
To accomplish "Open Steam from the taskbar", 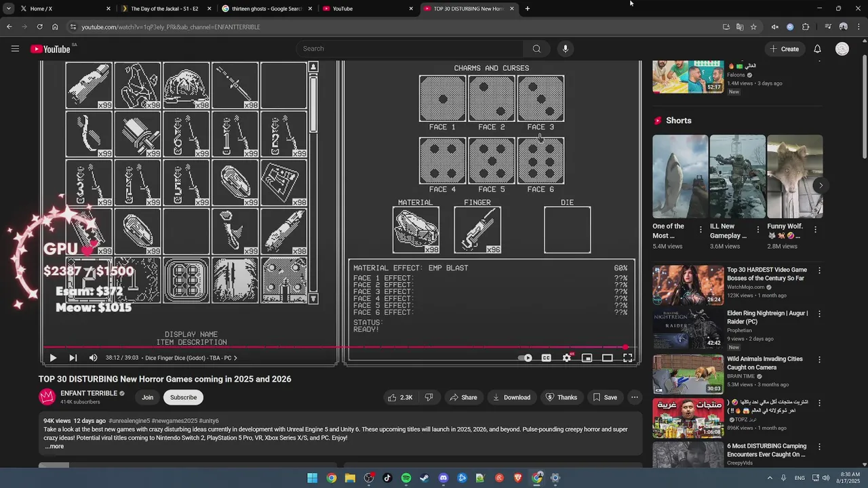I will pos(425,478).
